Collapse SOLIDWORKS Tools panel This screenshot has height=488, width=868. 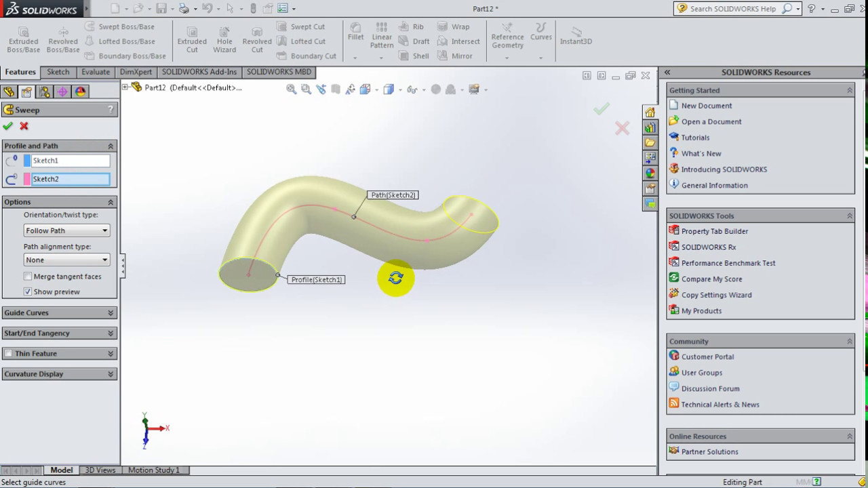point(850,216)
